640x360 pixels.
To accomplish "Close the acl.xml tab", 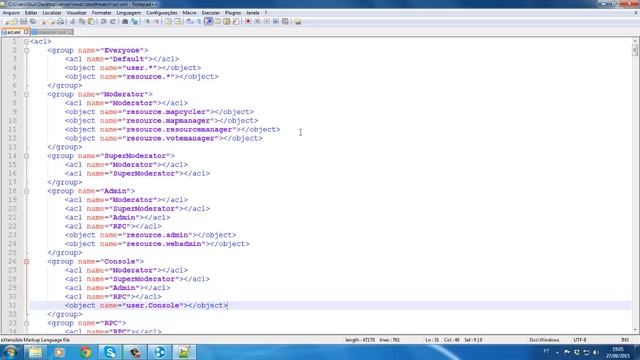I will coord(27,31).
